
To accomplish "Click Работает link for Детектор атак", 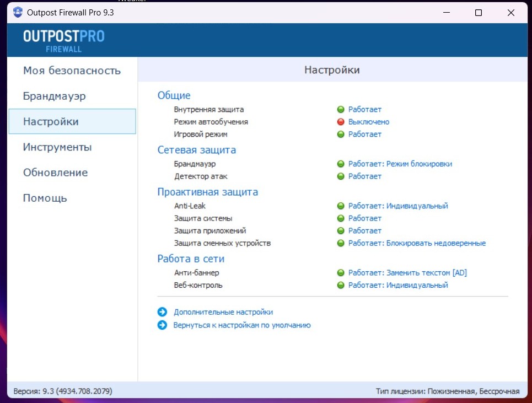I will (x=365, y=176).
